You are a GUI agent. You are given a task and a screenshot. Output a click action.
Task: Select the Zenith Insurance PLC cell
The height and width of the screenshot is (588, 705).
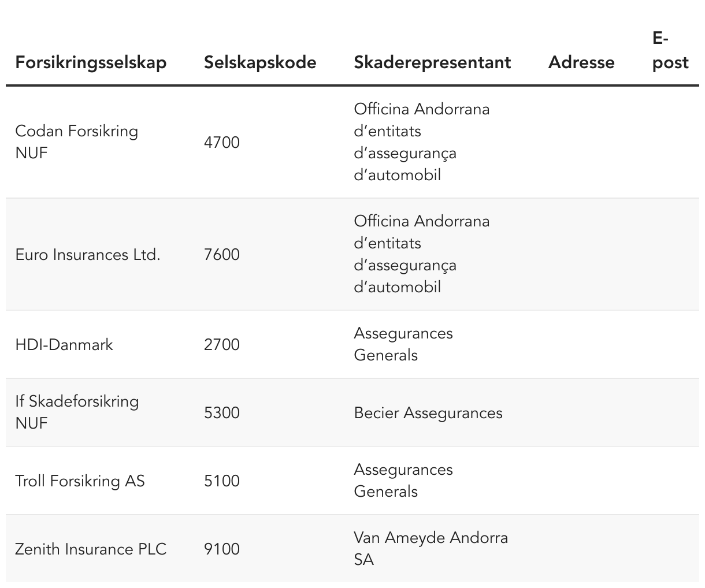coord(91,549)
